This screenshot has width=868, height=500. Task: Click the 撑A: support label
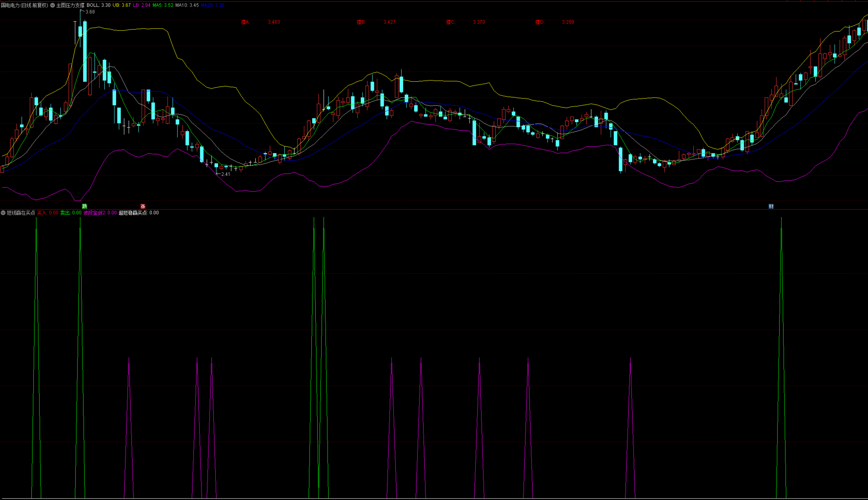coord(246,22)
